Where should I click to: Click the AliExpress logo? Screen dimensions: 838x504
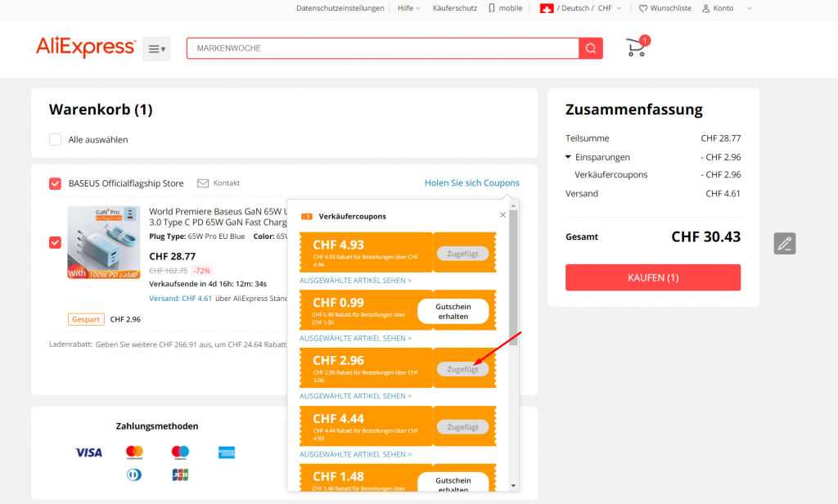(x=86, y=47)
